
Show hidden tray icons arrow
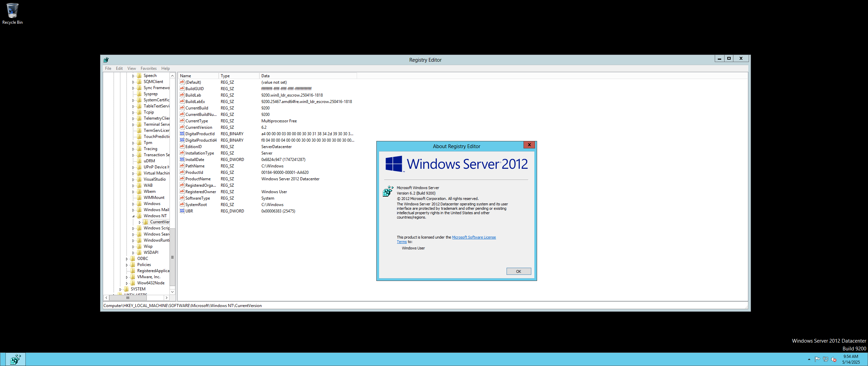click(809, 359)
